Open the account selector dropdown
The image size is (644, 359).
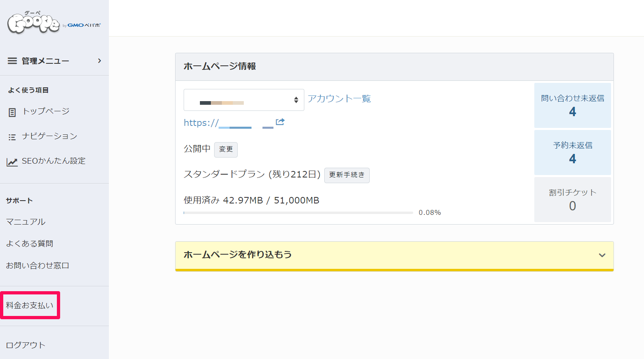click(244, 100)
